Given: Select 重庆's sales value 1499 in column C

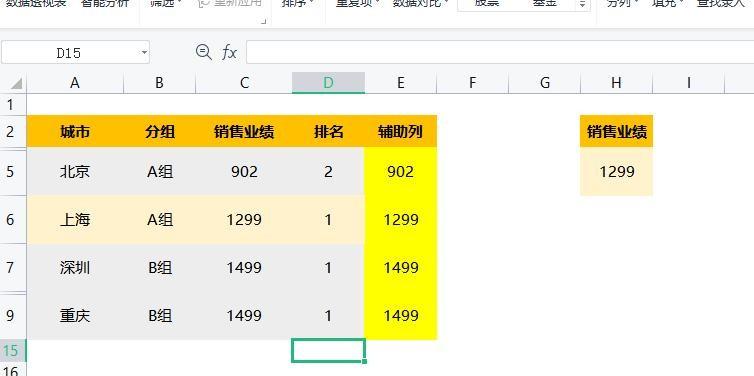Looking at the screenshot, I should (244, 316).
